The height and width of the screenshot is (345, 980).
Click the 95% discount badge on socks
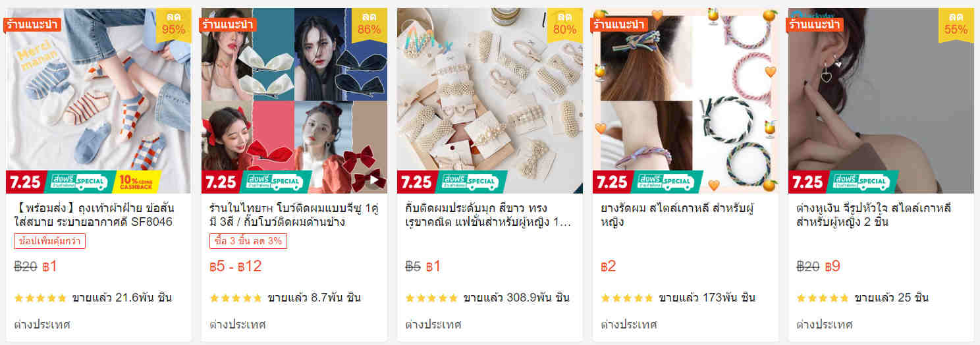tap(174, 24)
